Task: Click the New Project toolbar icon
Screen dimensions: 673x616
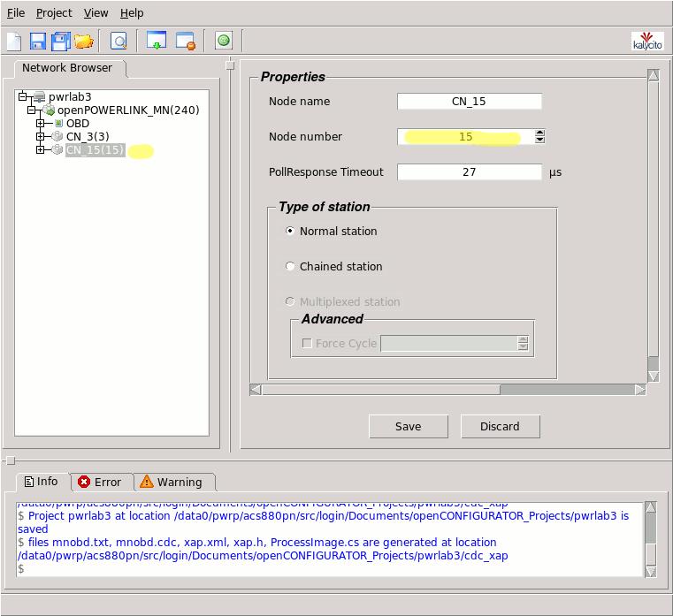Action: [14, 42]
